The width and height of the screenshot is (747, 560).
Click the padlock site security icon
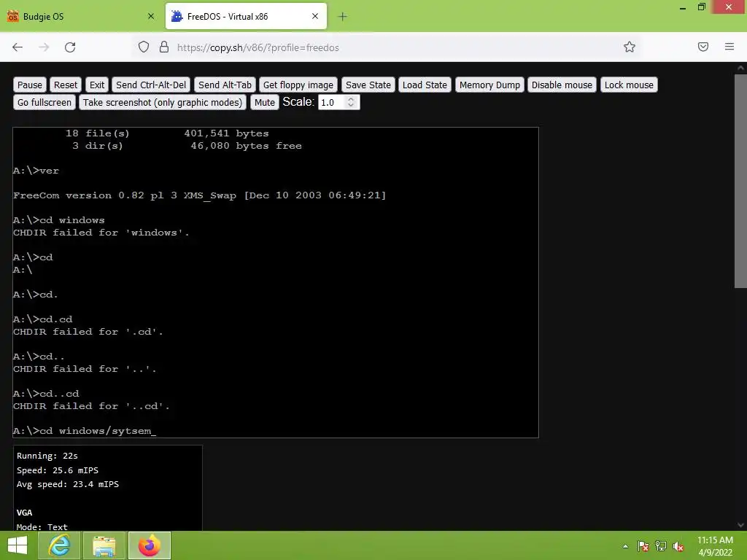pyautogui.click(x=164, y=47)
